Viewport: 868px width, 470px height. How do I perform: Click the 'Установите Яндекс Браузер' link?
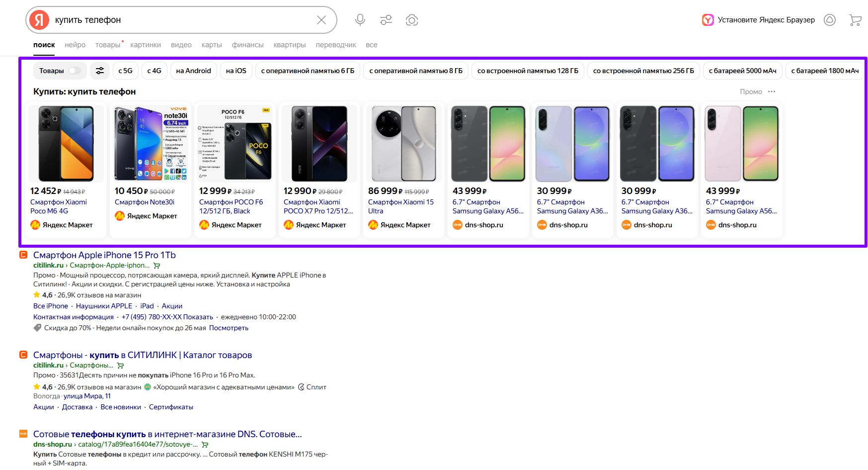[766, 20]
